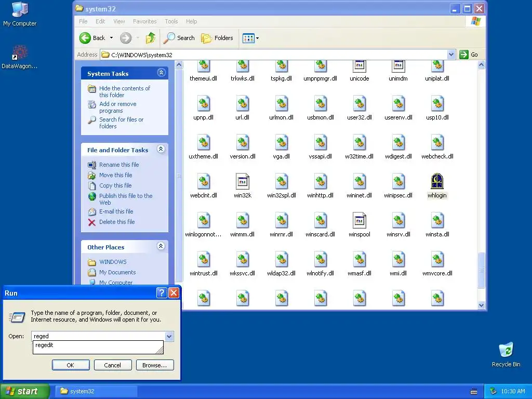Select the wldap32.dll file icon
The width and height of the screenshot is (532, 399).
click(x=281, y=259)
